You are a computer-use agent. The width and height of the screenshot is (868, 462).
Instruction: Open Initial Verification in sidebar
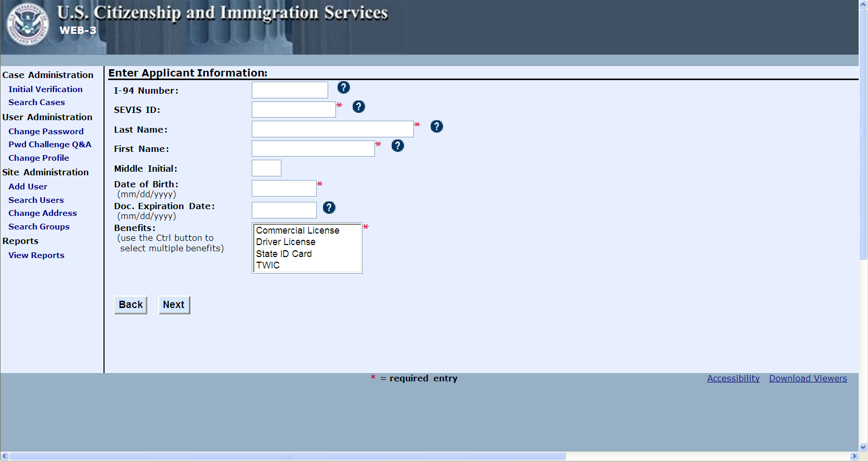45,89
